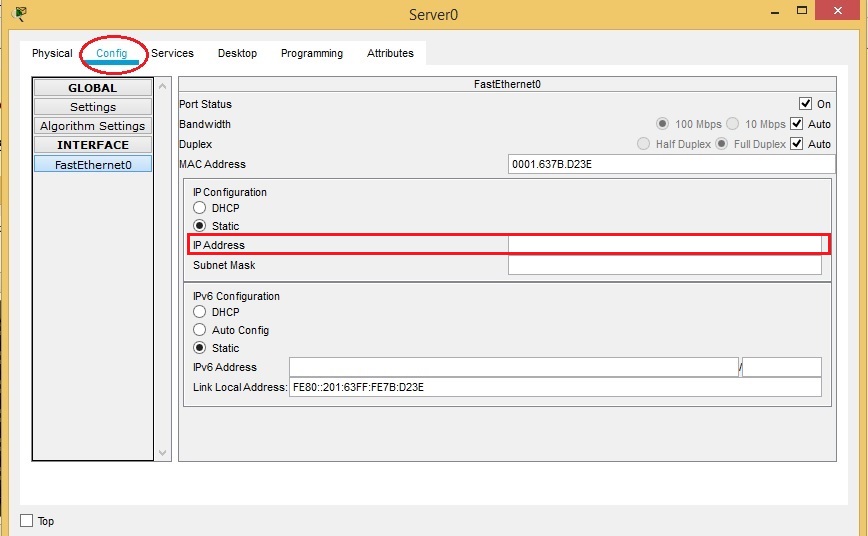Select the FastEthernet0 interface

click(x=93, y=164)
